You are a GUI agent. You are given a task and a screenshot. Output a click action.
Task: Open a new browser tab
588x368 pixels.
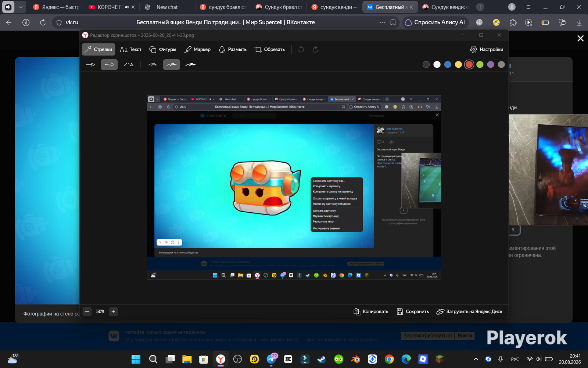(480, 7)
